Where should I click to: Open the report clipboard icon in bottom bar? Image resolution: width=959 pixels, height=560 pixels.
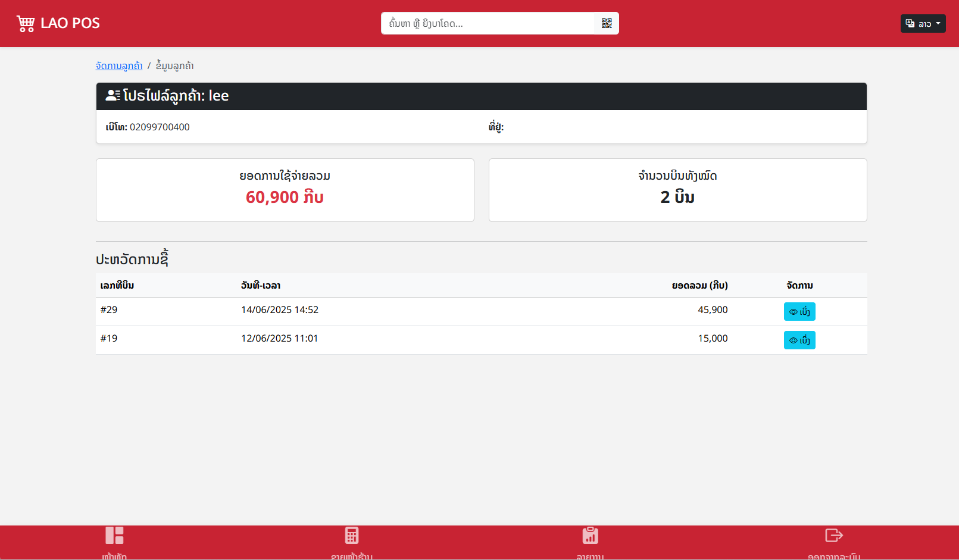click(x=590, y=536)
